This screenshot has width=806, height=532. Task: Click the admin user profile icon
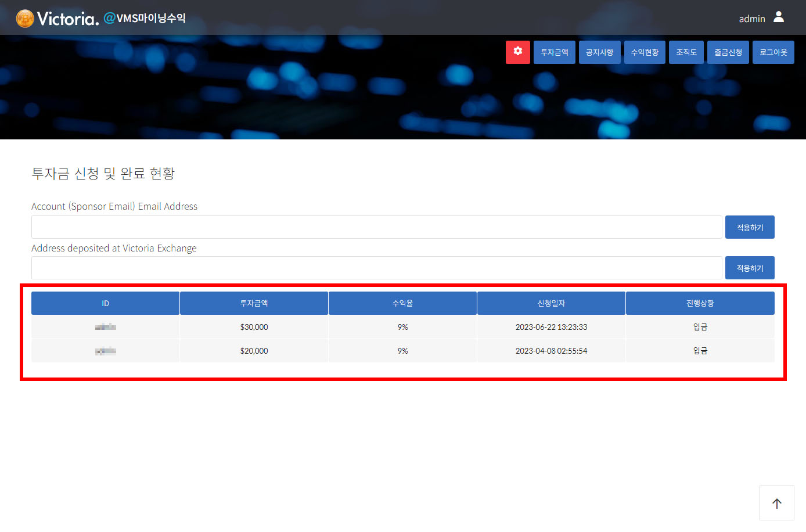(x=779, y=17)
